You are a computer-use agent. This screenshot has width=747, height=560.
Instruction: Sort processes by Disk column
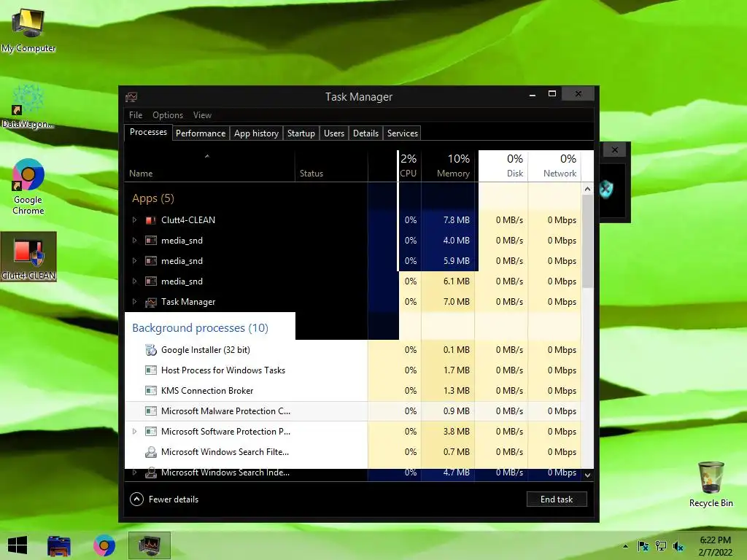[x=503, y=166]
